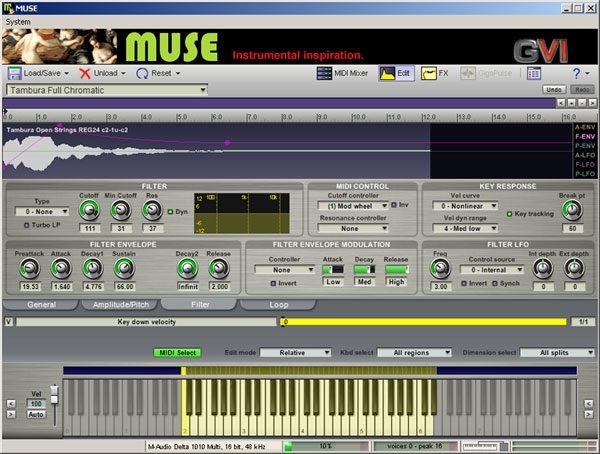Click the keyboard scroll right arrow at far right
Viewport: 600px width, 454px height.
(588, 414)
